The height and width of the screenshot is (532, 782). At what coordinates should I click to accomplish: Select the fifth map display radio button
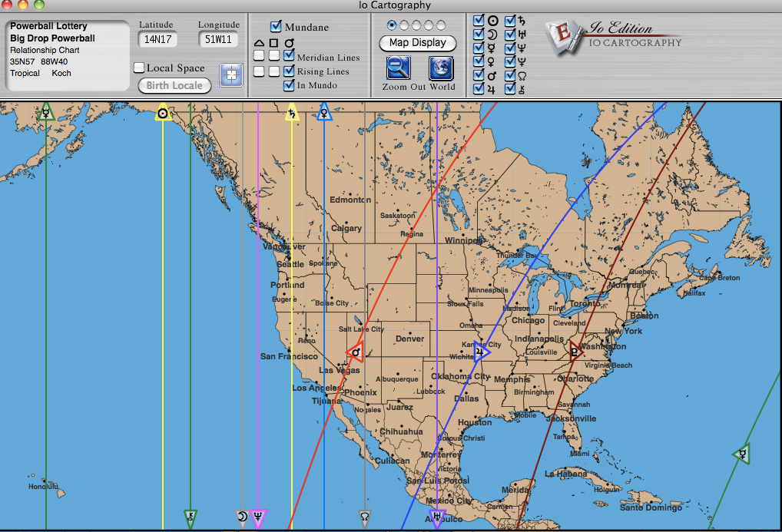pyautogui.click(x=441, y=25)
